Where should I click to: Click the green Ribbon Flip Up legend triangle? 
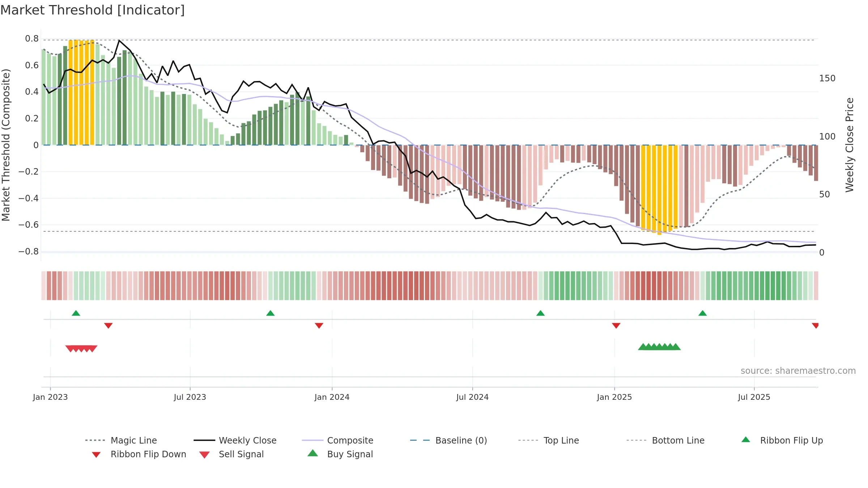[746, 440]
